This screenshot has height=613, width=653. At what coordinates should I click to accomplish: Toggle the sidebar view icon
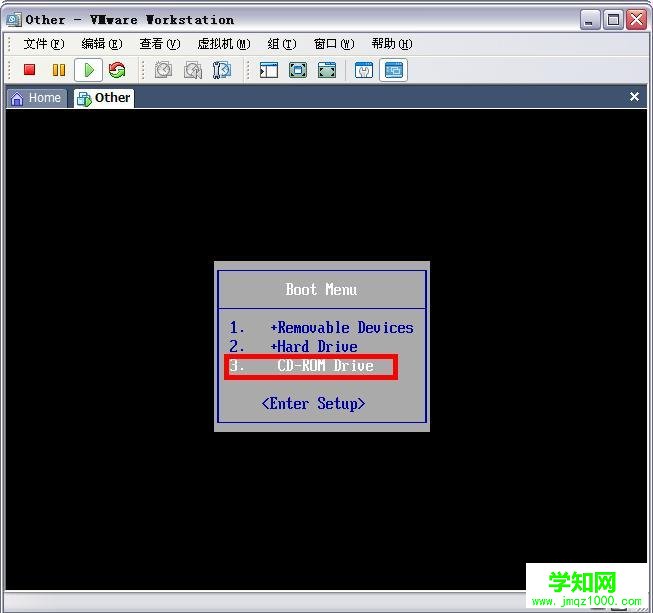point(269,70)
